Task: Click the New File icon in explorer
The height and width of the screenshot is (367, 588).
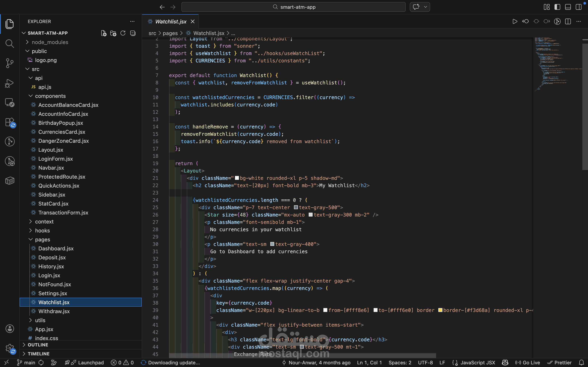Action: [x=104, y=33]
